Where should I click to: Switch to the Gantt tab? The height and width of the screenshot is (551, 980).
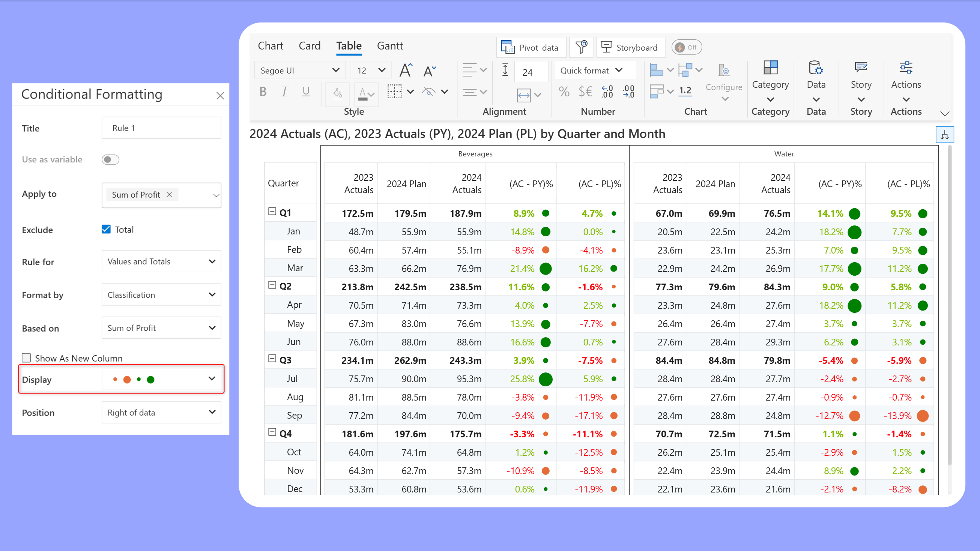[x=389, y=46]
